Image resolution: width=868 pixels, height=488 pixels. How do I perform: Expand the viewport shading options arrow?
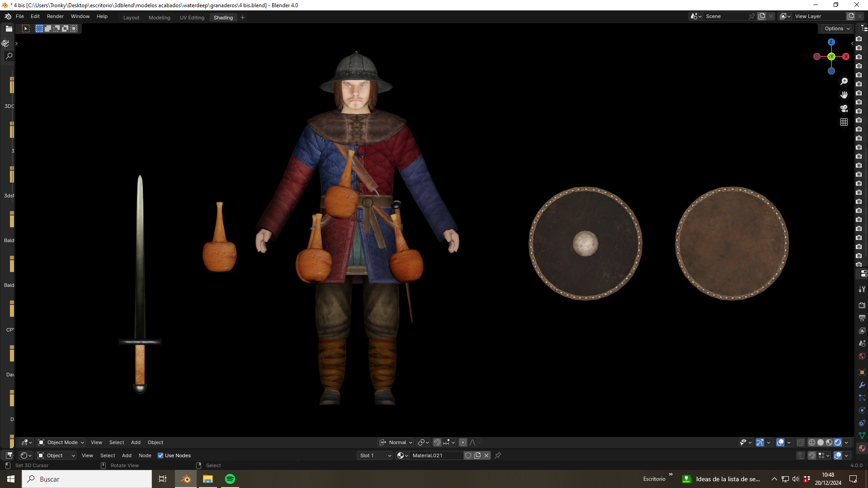click(x=846, y=443)
